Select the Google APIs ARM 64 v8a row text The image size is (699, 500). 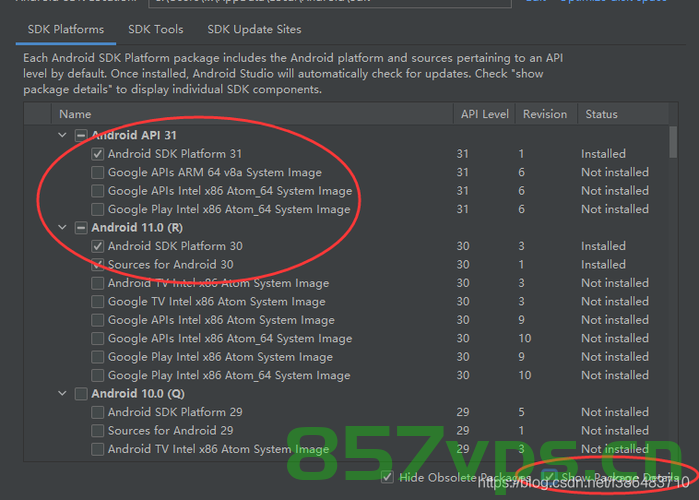pyautogui.click(x=214, y=172)
